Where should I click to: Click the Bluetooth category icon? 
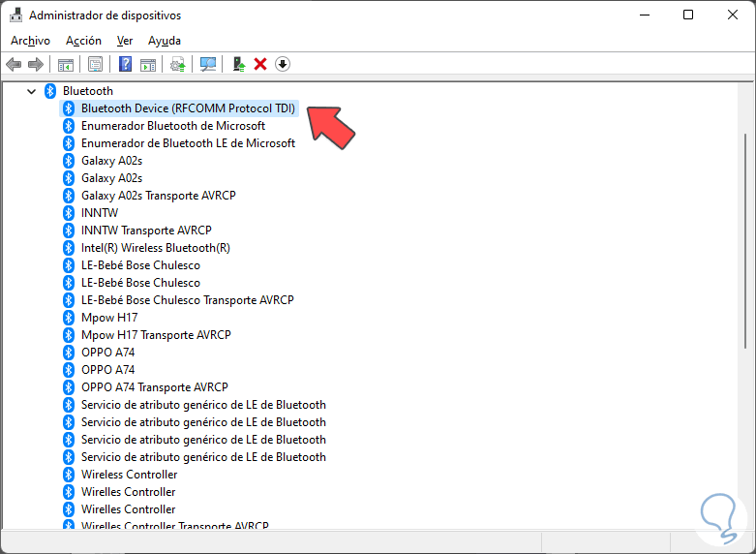point(50,91)
